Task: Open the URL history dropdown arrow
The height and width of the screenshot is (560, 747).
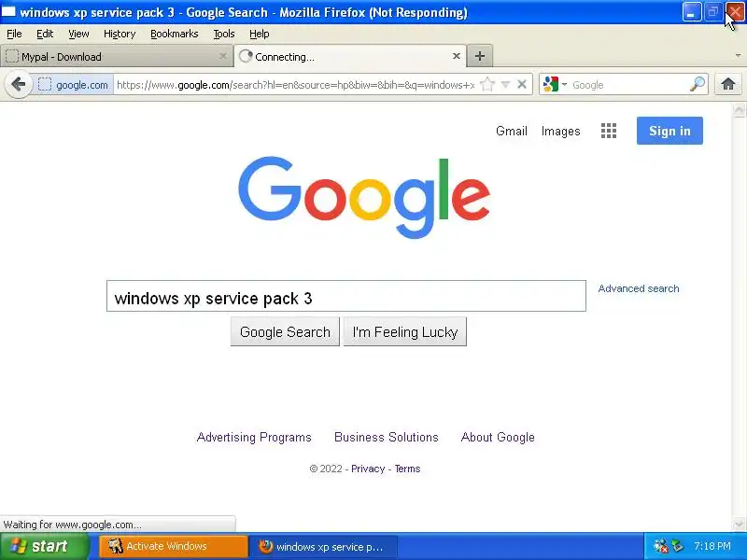Action: [x=506, y=85]
